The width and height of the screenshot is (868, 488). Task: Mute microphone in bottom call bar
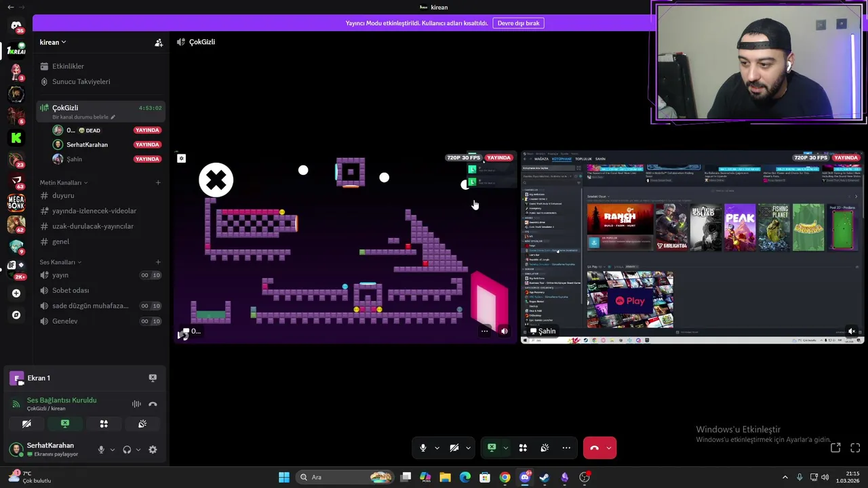click(x=423, y=448)
